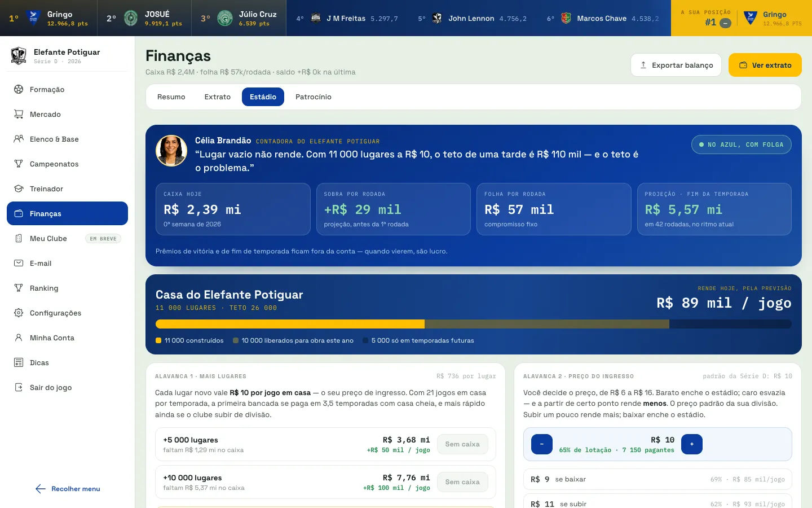Click the Exportar balanço button
The image size is (812, 508).
(x=677, y=65)
